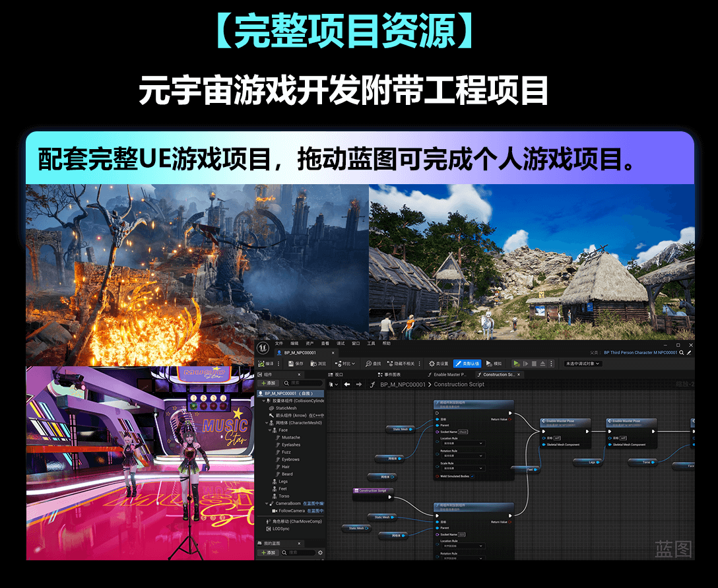Screen dimensions: 718x588
Task: Open hide-unrelated options three-dot menu
Action: [x=420, y=364]
